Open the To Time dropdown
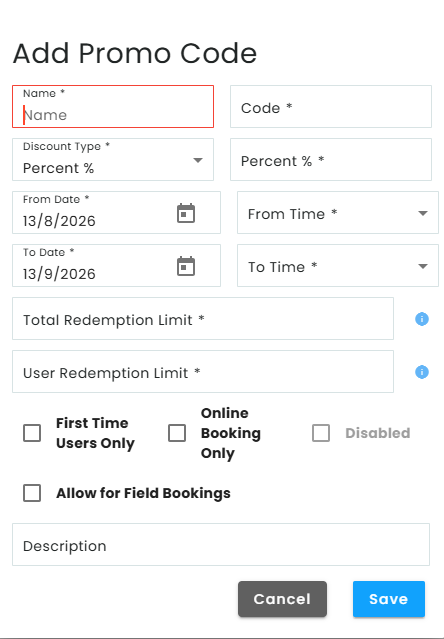Viewport: 444px width, 639px height. pos(338,265)
